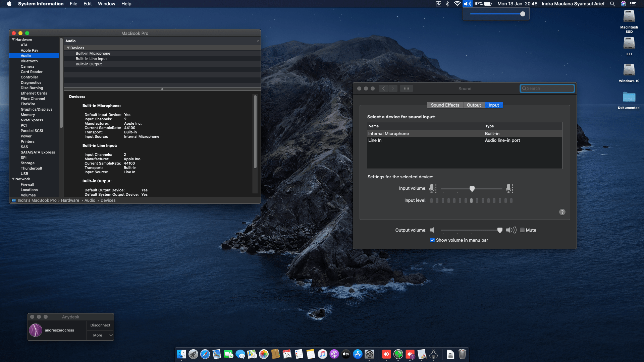Click the Input volume slider knob
The height and width of the screenshot is (362, 644).
(x=472, y=189)
